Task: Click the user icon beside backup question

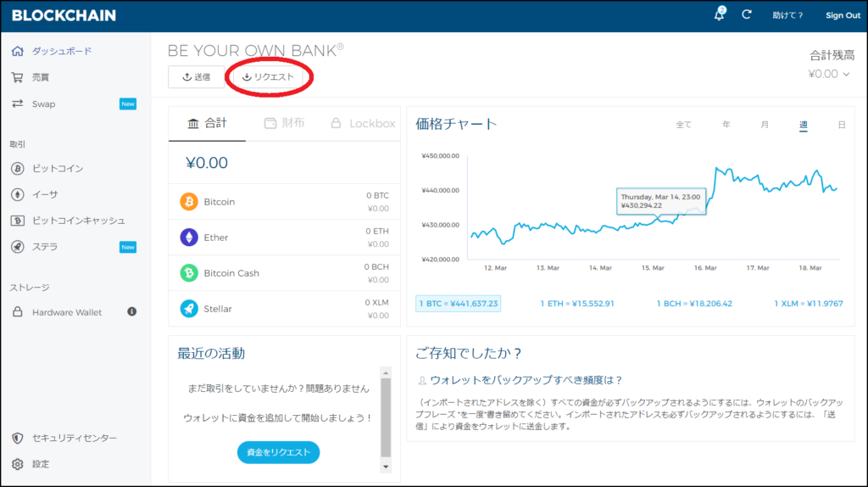Action: coord(422,380)
